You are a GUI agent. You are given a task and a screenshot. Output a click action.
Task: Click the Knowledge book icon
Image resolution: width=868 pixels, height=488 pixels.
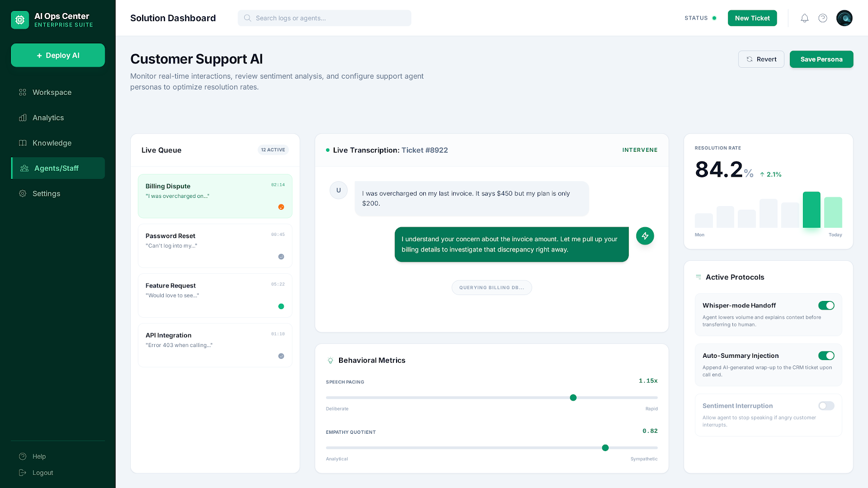[x=23, y=143]
